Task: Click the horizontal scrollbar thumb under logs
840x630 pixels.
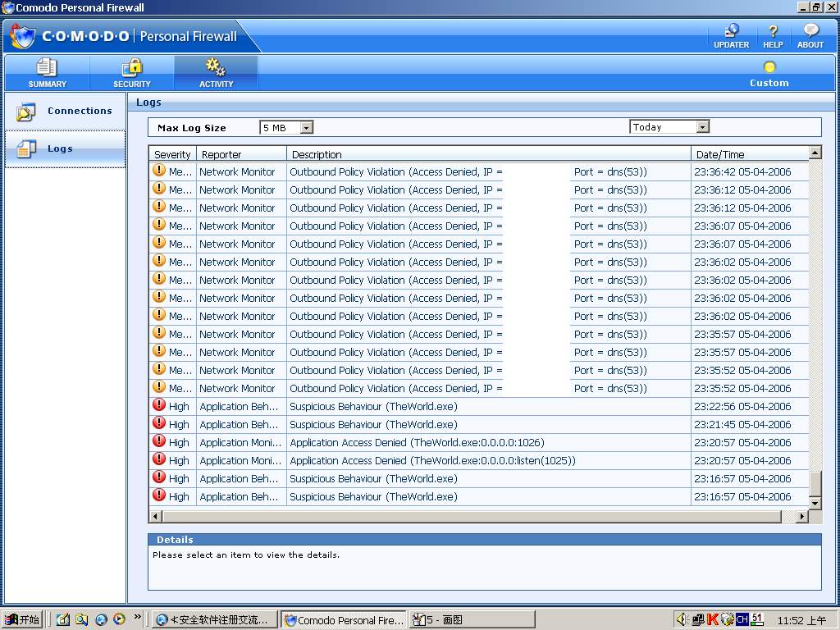Action: coord(472,517)
